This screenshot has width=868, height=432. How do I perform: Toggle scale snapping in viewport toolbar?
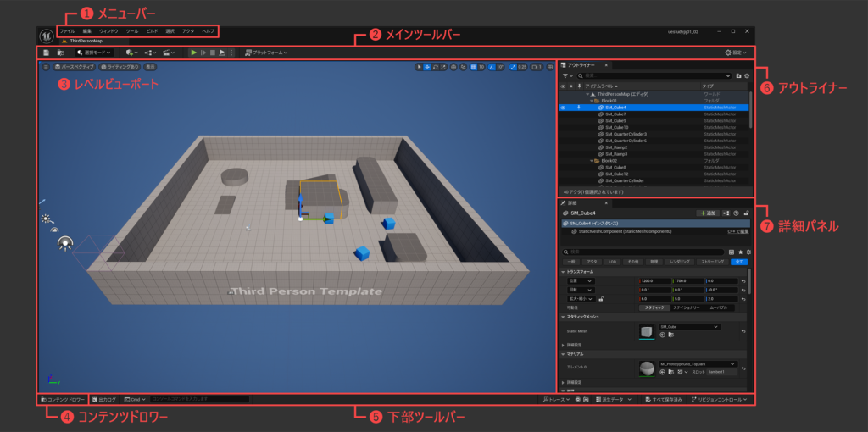pyautogui.click(x=513, y=67)
